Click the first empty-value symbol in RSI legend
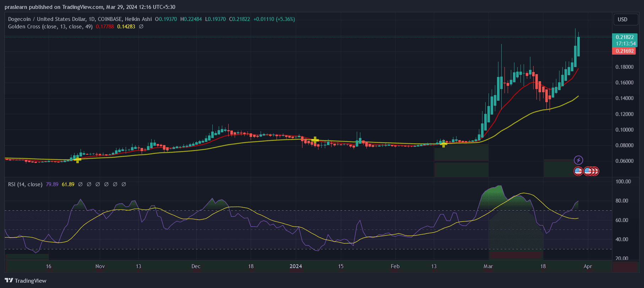The height and width of the screenshot is (288, 644). [80, 184]
